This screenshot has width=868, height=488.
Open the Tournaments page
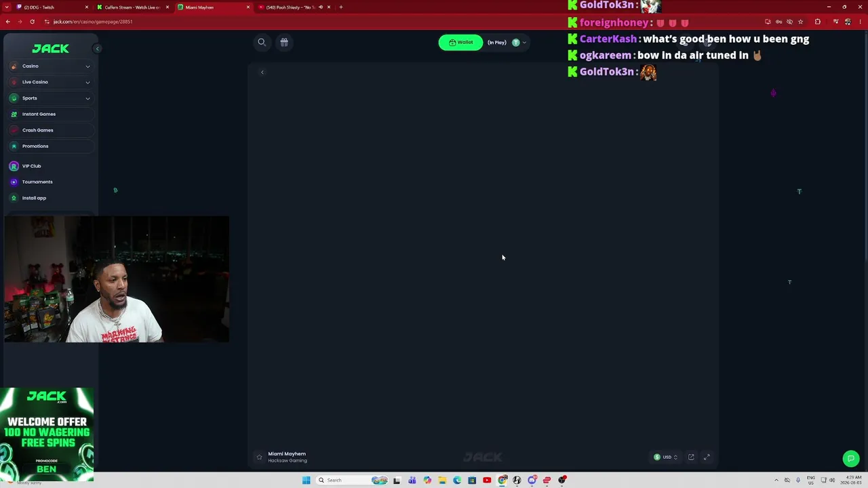click(37, 182)
